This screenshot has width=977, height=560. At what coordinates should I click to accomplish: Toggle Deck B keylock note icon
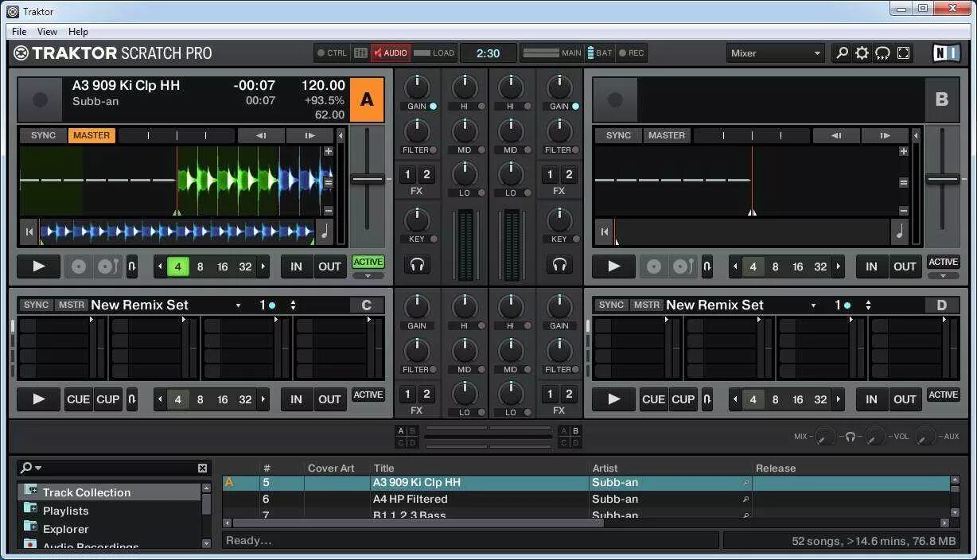tap(899, 232)
